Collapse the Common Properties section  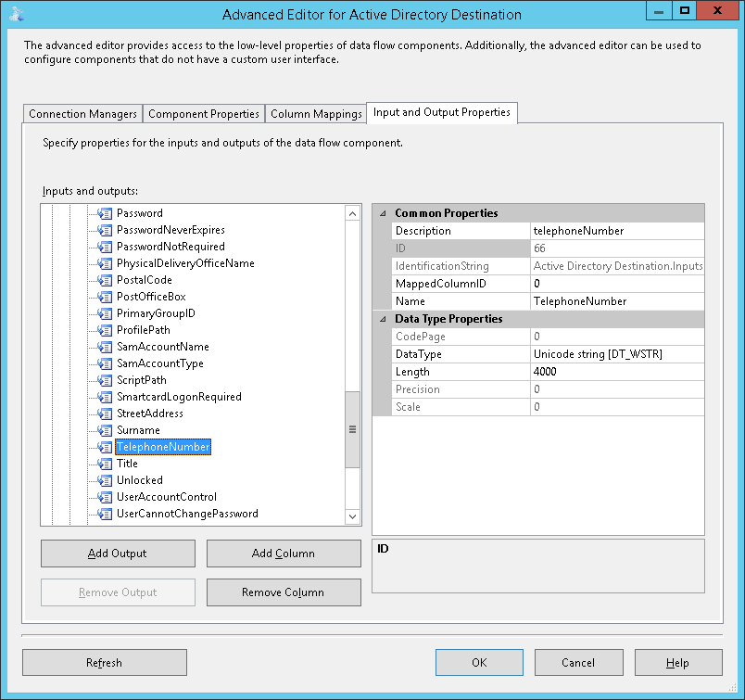pyautogui.click(x=383, y=213)
